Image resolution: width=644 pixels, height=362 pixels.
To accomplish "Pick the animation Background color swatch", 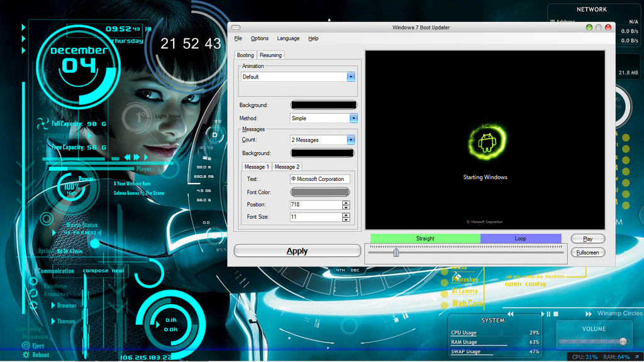I will 324,105.
